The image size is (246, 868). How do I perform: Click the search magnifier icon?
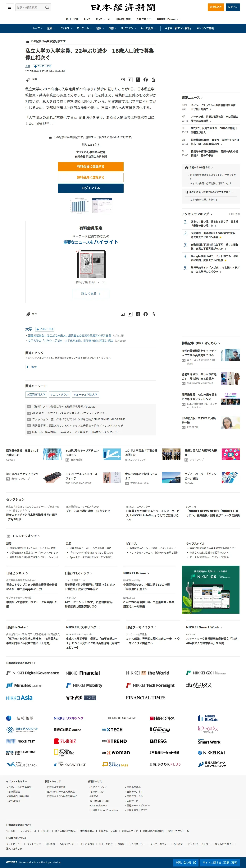[47, 7]
